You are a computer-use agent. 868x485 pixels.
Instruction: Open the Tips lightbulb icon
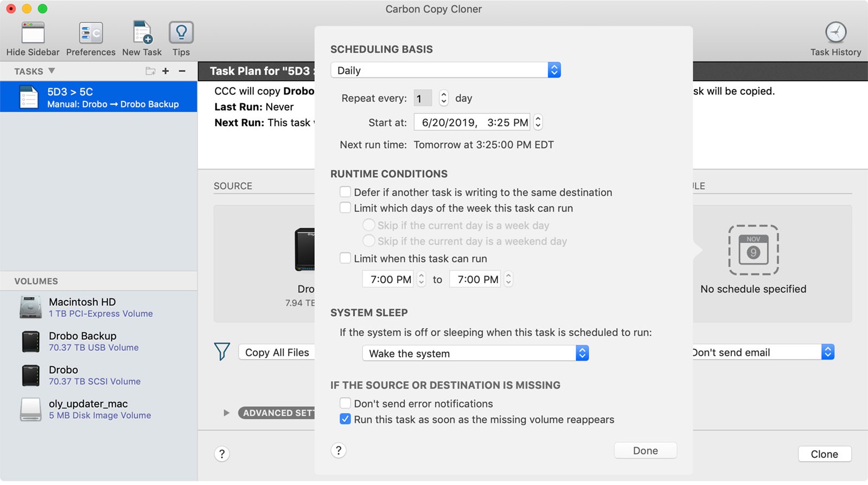point(181,33)
